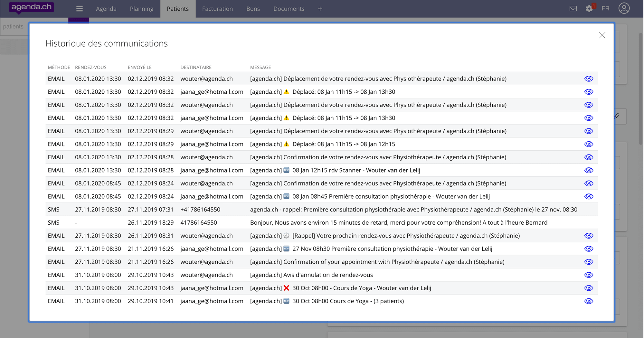View the English appointment confirmation email

(x=589, y=262)
